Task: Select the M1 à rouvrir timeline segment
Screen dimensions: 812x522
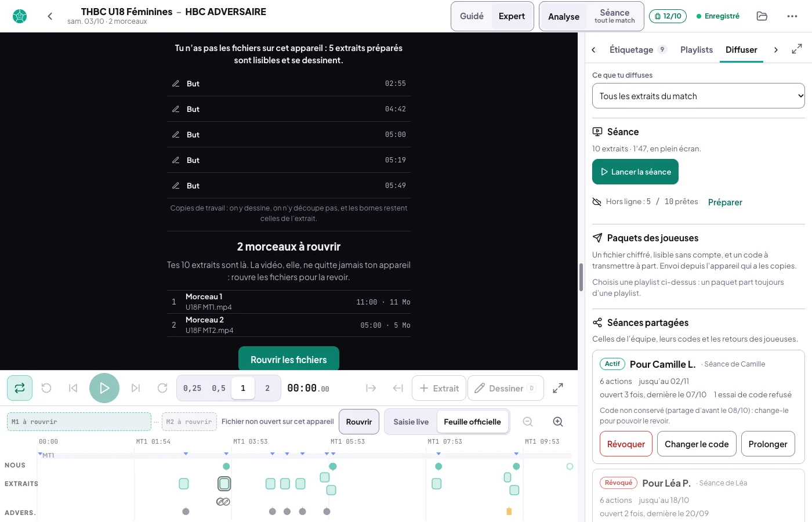Action: pyautogui.click(x=79, y=422)
